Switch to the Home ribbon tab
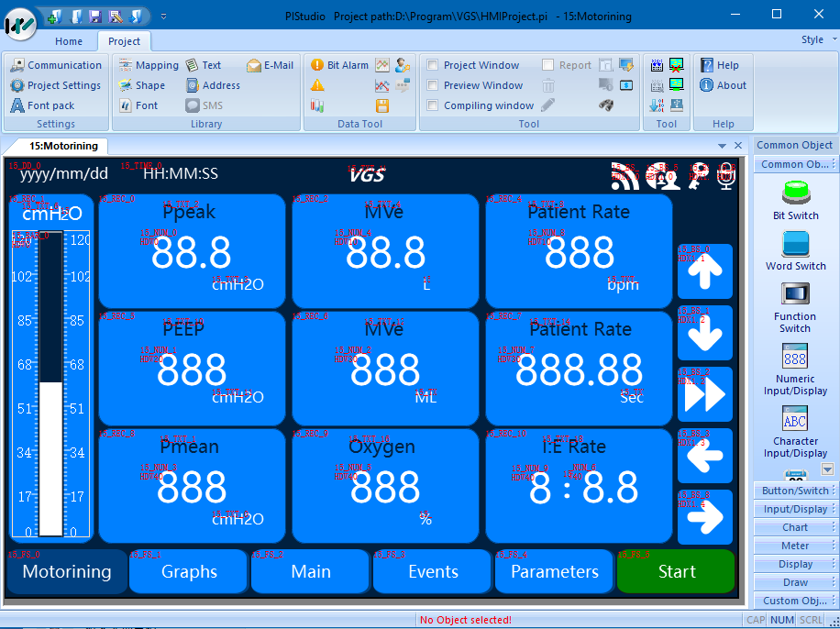Screen dimensions: 840x629 coord(69,41)
